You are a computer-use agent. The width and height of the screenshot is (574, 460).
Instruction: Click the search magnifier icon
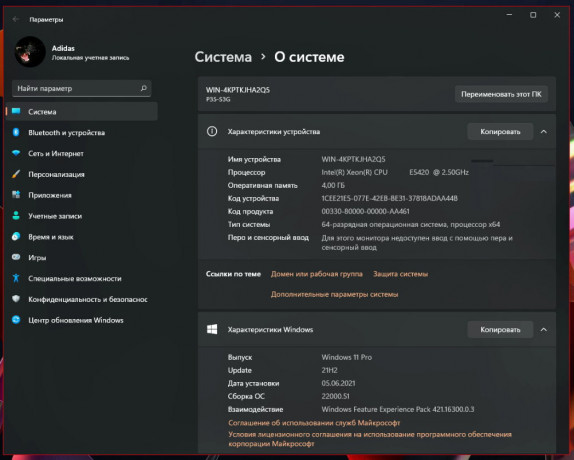coord(144,88)
